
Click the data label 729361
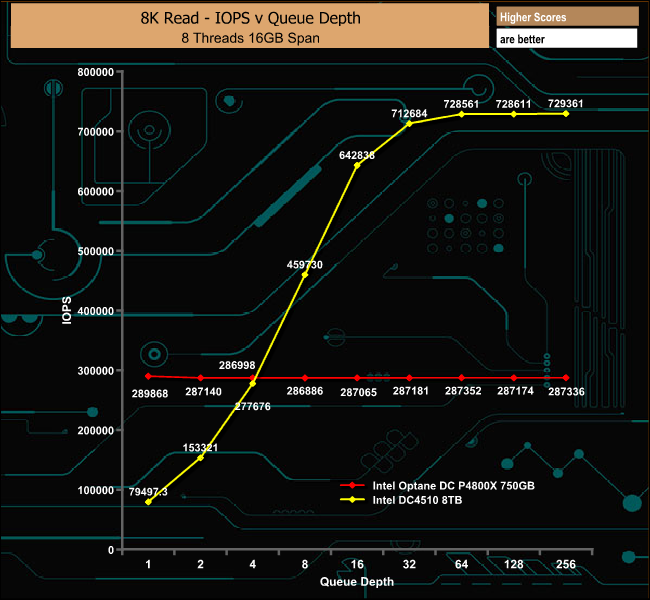[565, 103]
